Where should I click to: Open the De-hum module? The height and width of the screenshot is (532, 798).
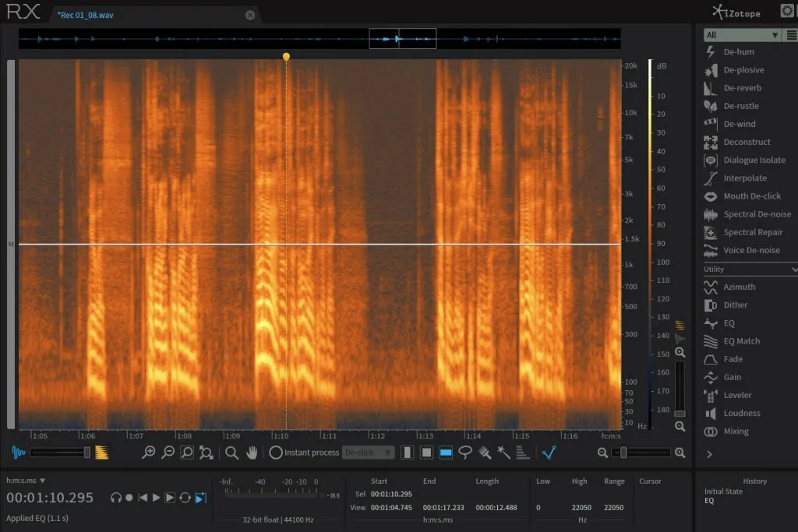pos(730,52)
